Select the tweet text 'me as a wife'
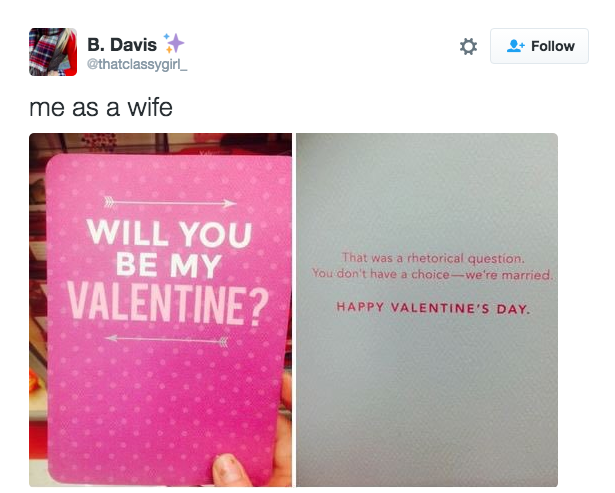The image size is (615, 493). [x=101, y=107]
